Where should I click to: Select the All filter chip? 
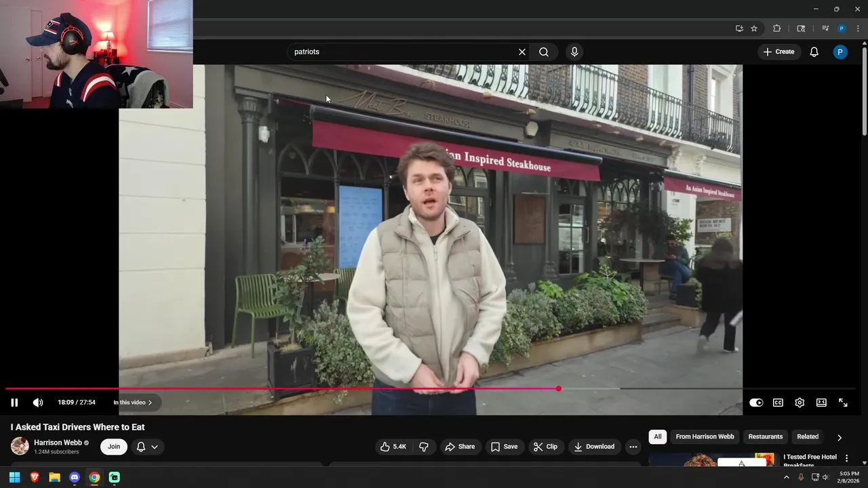(x=658, y=436)
